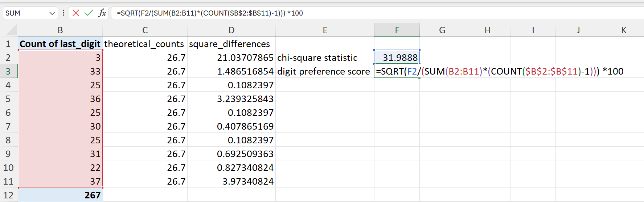Select column K header

(x=624, y=30)
